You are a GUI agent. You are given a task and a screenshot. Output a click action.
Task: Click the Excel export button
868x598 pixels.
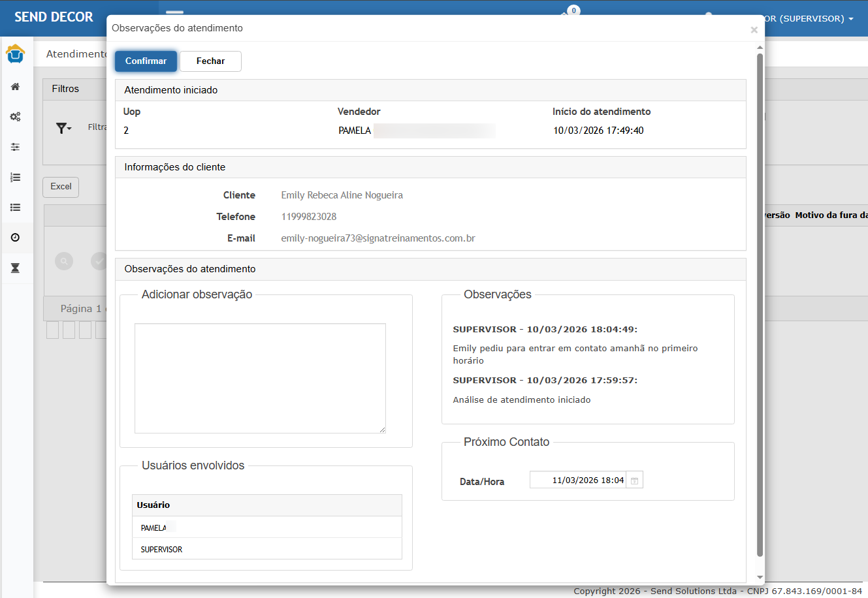point(61,187)
